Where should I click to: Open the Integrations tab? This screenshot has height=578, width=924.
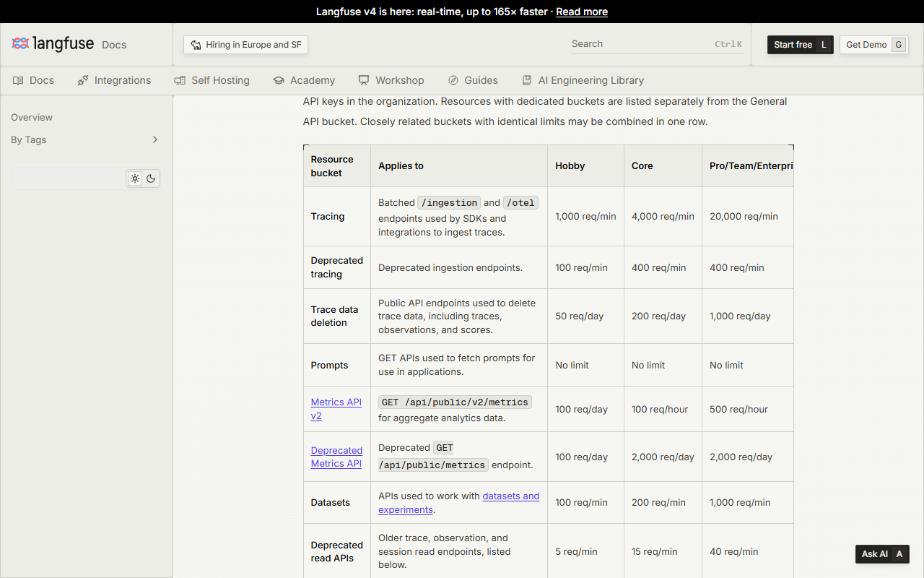[114, 80]
